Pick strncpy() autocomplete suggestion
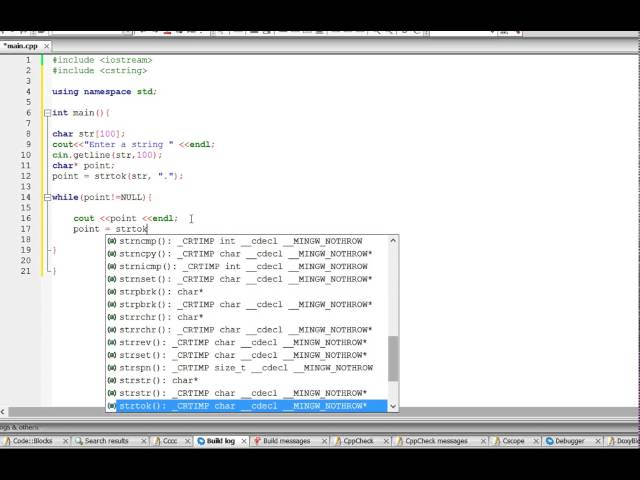This screenshot has width=640, height=480. coord(246,253)
